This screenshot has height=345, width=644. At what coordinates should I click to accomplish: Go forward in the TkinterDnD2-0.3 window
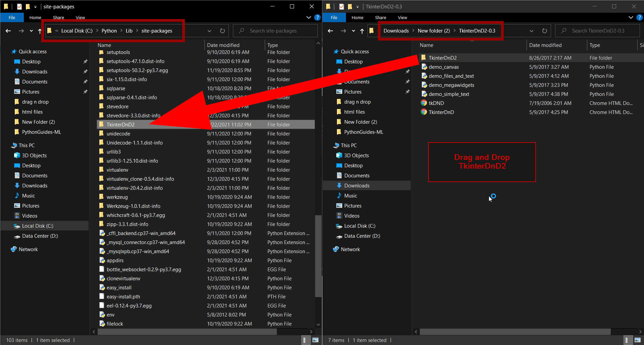point(343,31)
